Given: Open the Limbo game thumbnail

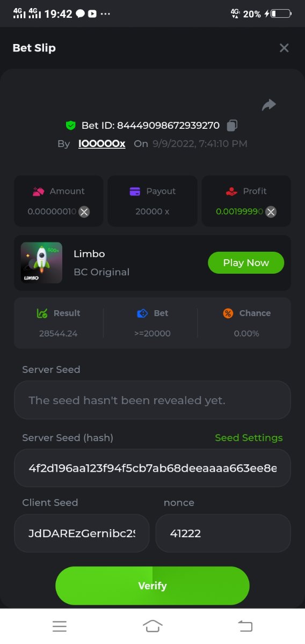Looking at the screenshot, I should (41, 262).
